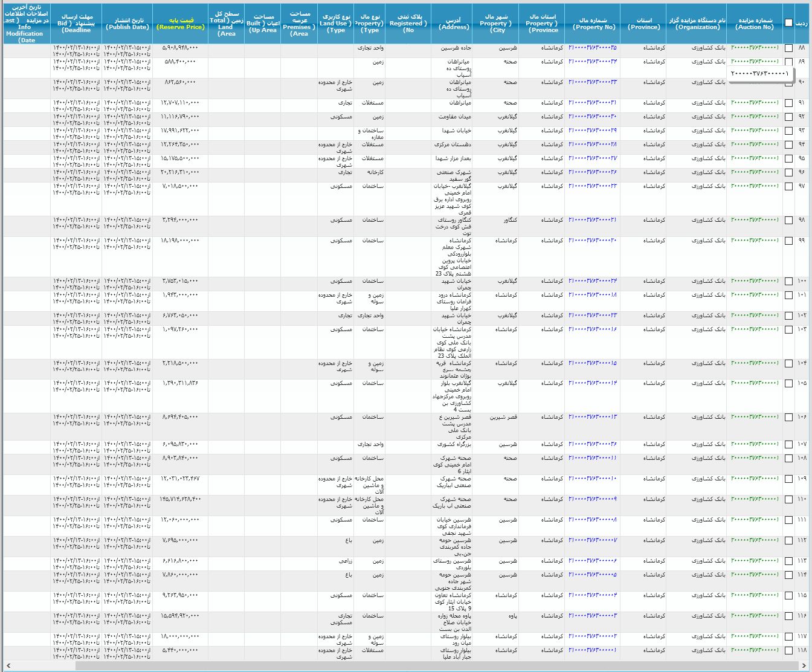Click the Publish Date column header
812x672 pixels.
[x=127, y=24]
